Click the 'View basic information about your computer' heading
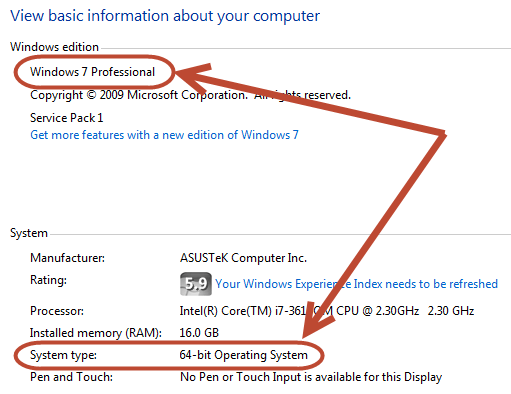 [165, 16]
